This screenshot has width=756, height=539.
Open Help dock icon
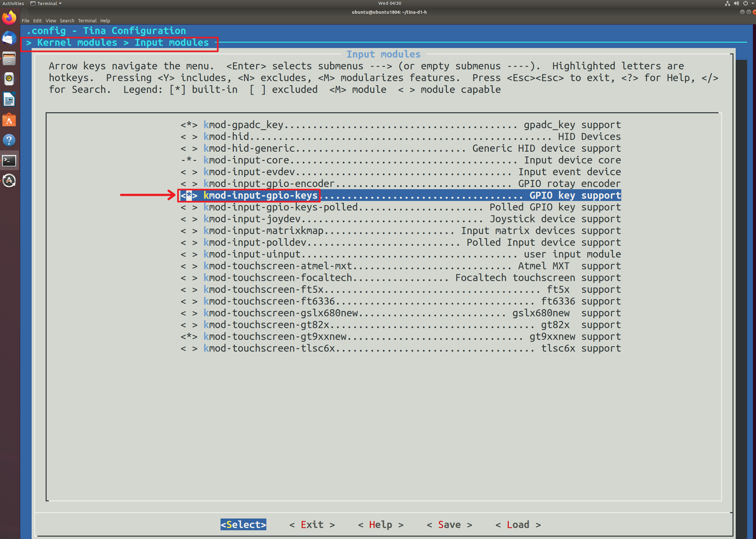coord(9,140)
